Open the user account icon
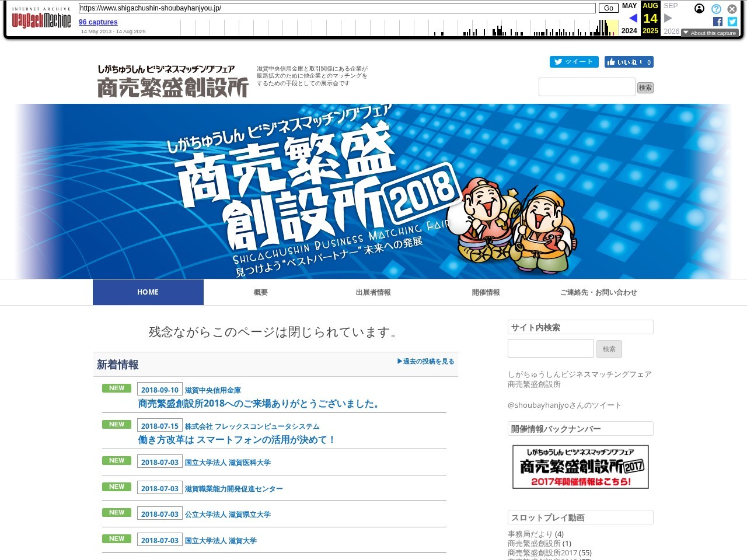Screen dimensions: 747x560 click(x=699, y=9)
